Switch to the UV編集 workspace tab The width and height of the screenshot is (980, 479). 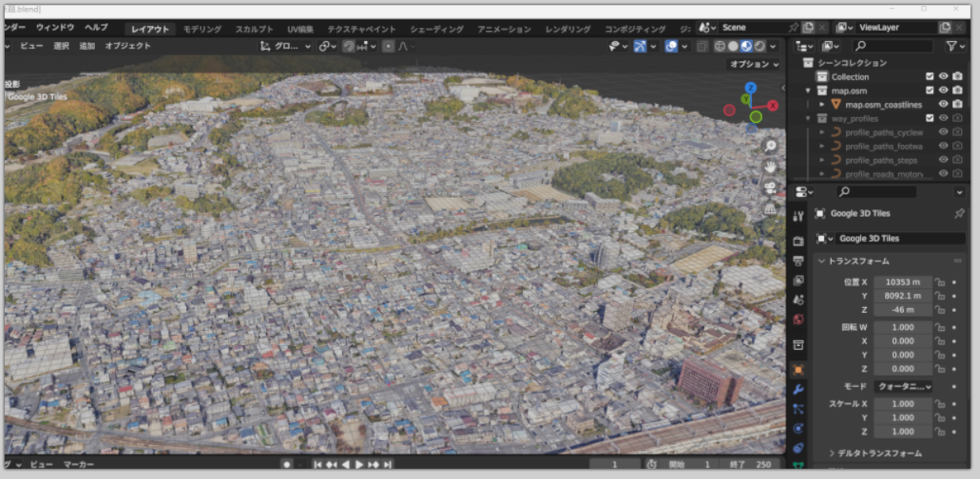point(300,29)
